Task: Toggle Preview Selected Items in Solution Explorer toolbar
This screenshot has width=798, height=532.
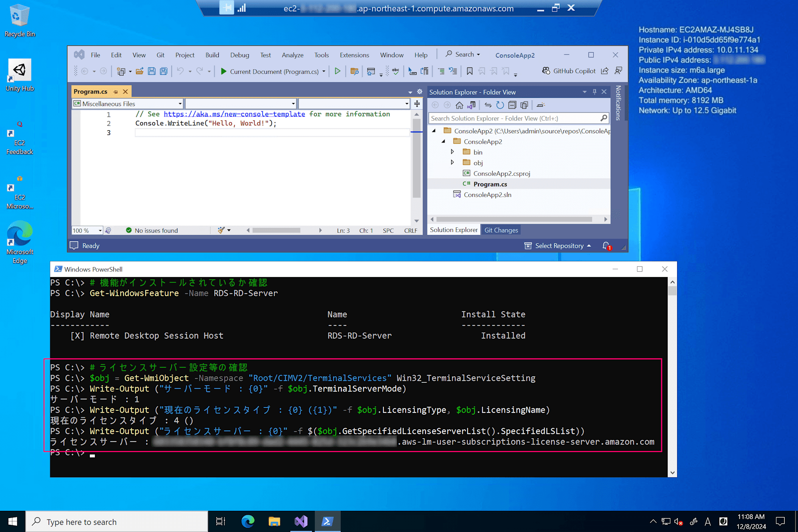Action: [541, 105]
